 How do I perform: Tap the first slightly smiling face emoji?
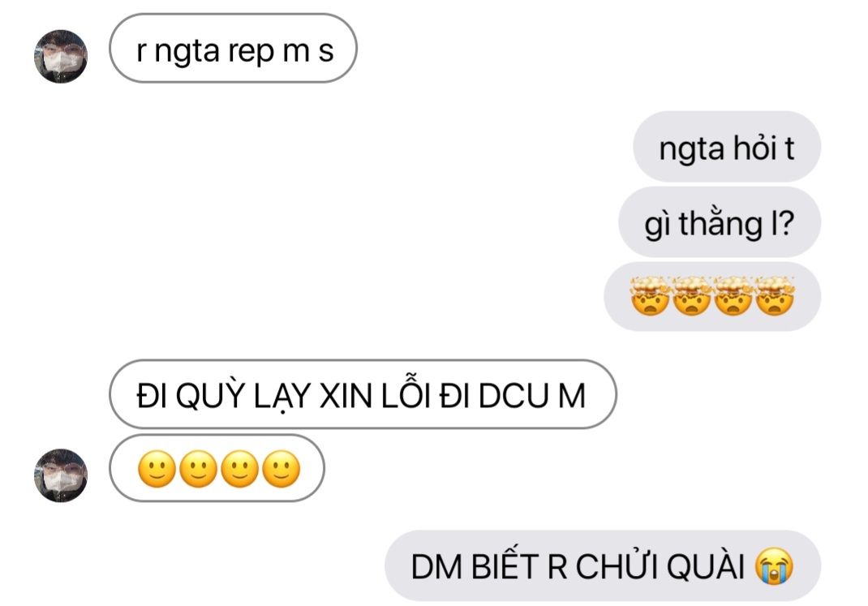coord(157,469)
